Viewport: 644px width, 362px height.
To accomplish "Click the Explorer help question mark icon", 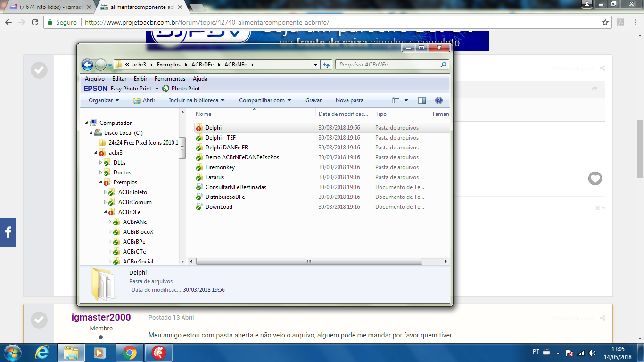I will [439, 100].
